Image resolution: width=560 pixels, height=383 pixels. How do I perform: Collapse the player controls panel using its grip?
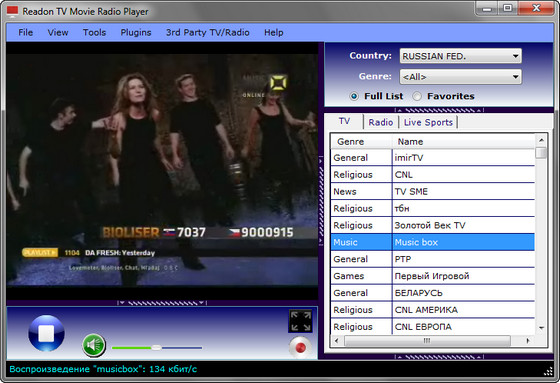point(162,303)
